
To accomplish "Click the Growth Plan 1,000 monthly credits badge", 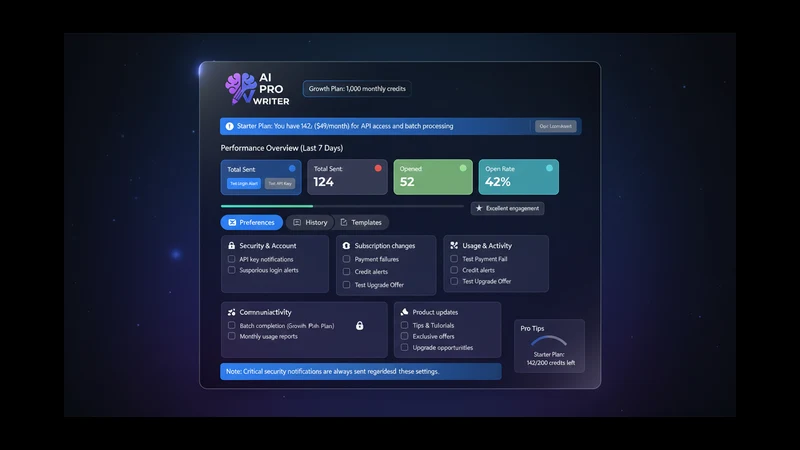I will coord(357,89).
